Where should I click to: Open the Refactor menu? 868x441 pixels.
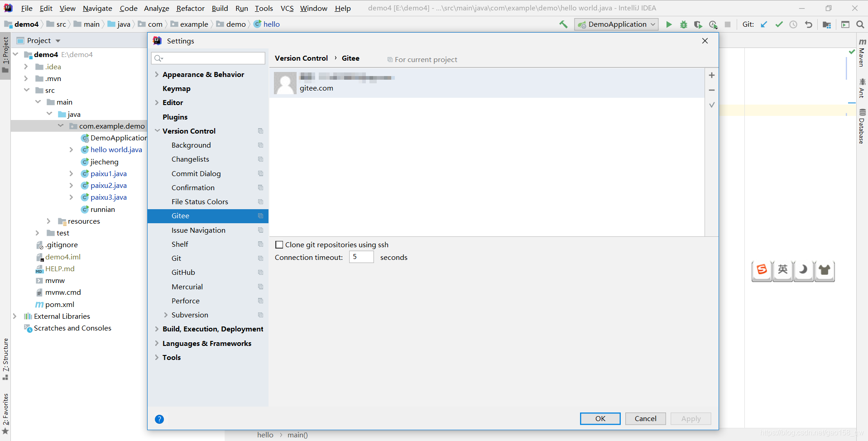point(190,8)
